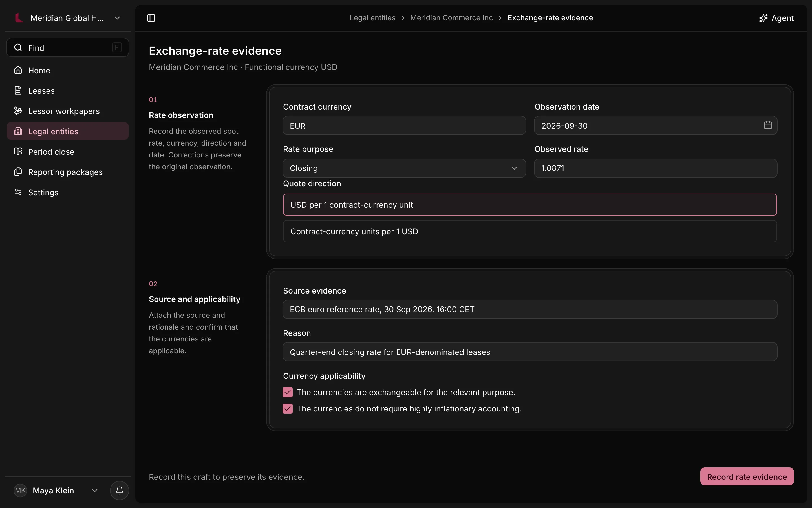The height and width of the screenshot is (508, 812).
Task: Click the Lessor workpapers icon
Action: 18,111
